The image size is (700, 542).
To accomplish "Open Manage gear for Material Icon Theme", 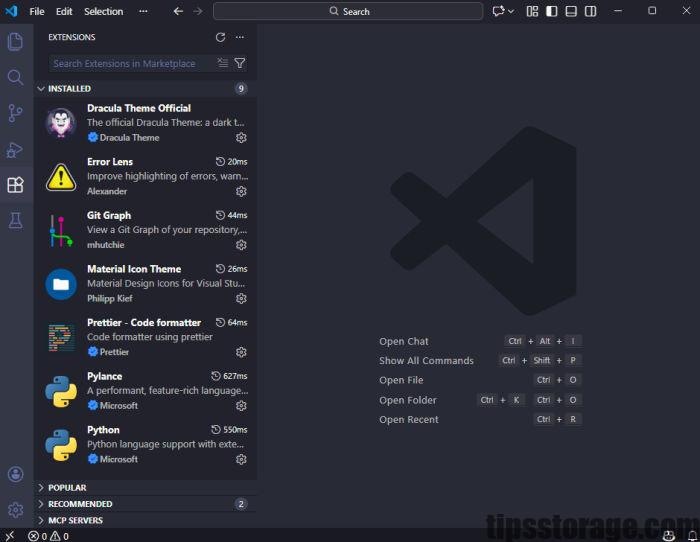I will coord(241,298).
